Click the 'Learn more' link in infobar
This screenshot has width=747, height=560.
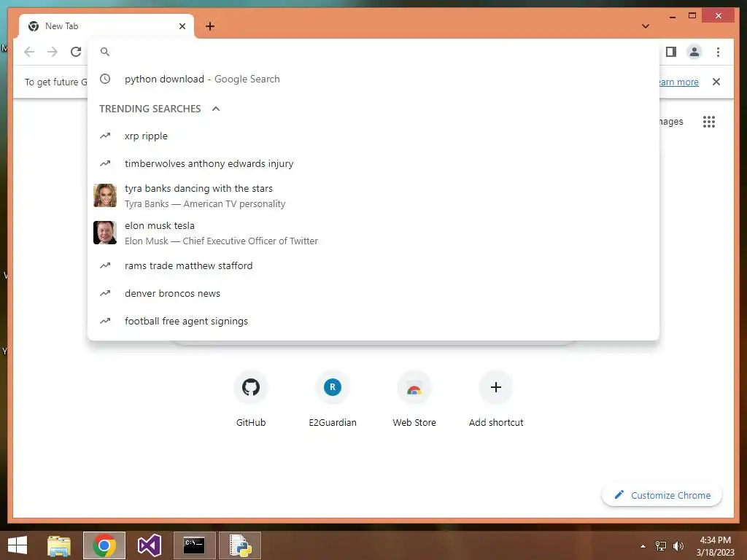click(679, 82)
